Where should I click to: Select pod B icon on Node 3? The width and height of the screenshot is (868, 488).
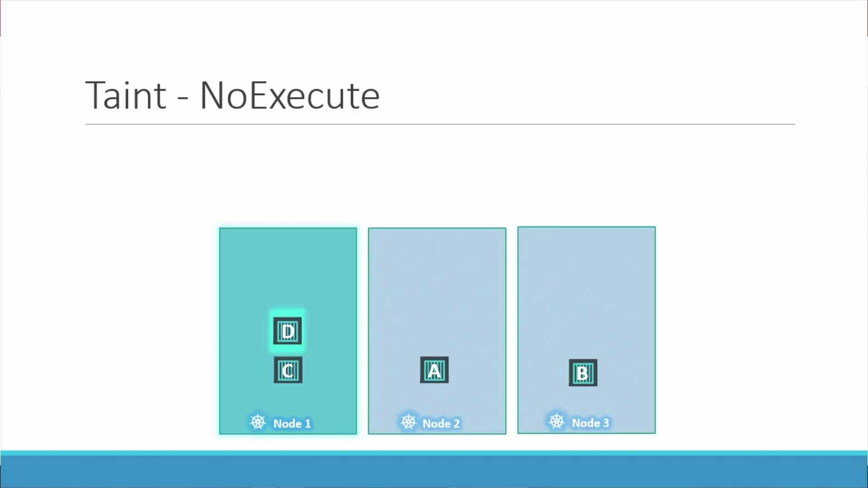tap(582, 372)
